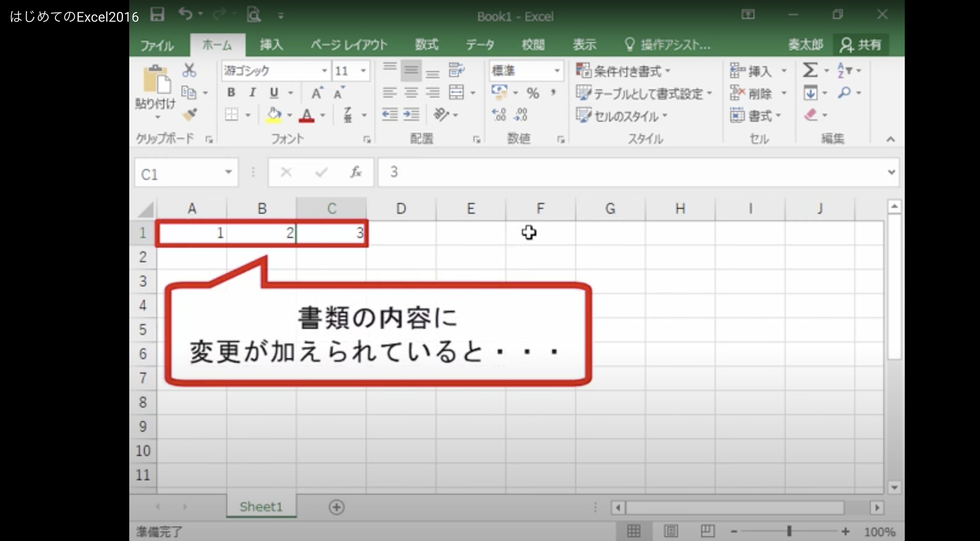This screenshot has width=980, height=541.
Task: Expand the number format dropdown 標準
Action: point(557,71)
